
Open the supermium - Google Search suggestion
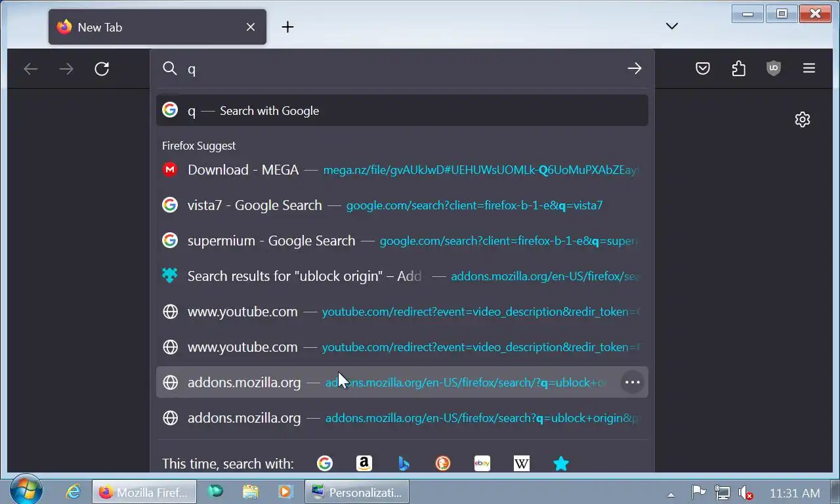coord(402,240)
